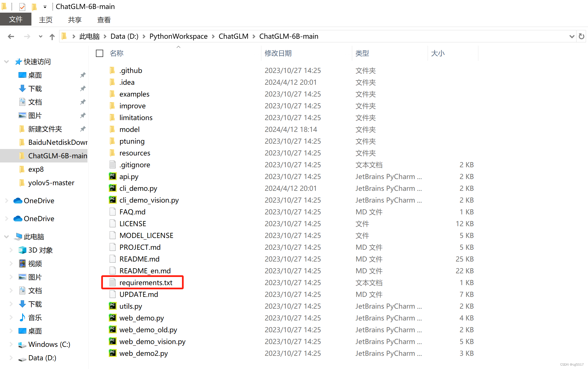Click the web_demo.py PyCharm icon
Screen dimensions: 588x369
point(112,318)
